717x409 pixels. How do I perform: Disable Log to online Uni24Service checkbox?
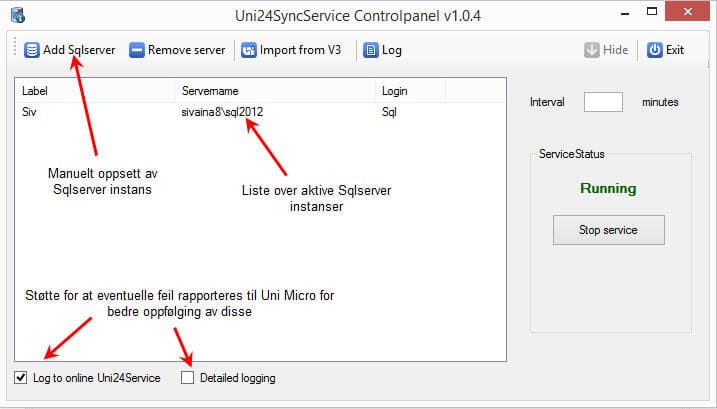[x=22, y=377]
